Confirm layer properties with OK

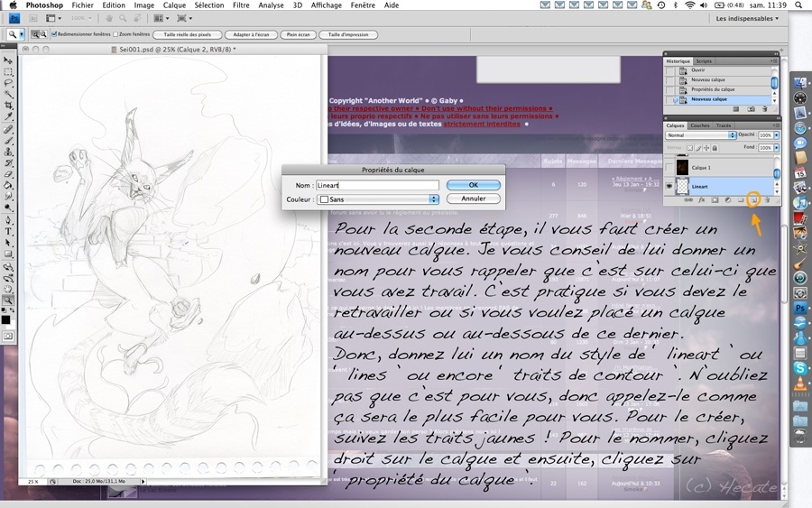[474, 185]
